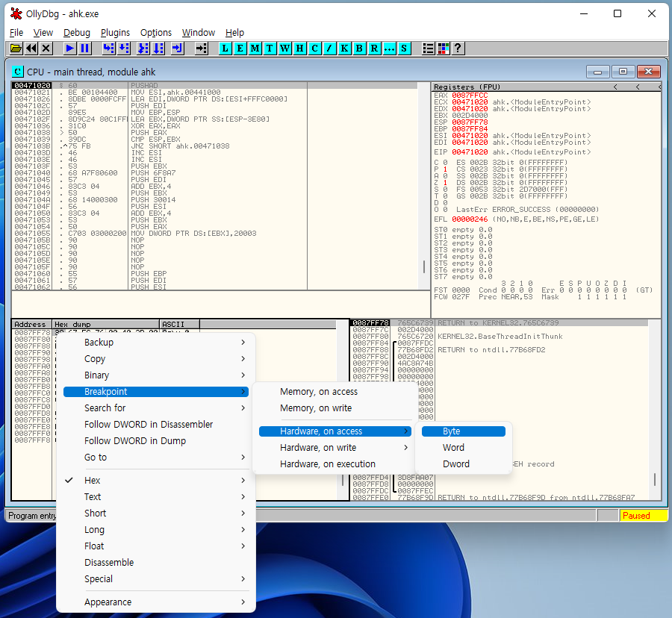Expand the Go to submenu
This screenshot has height=618, width=672.
click(156, 458)
